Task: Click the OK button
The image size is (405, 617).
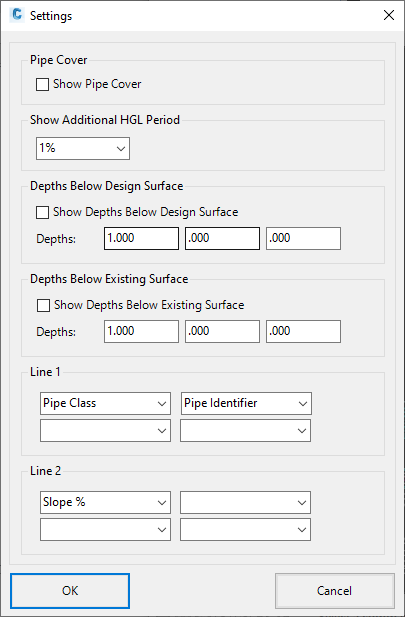Action: coord(70,591)
